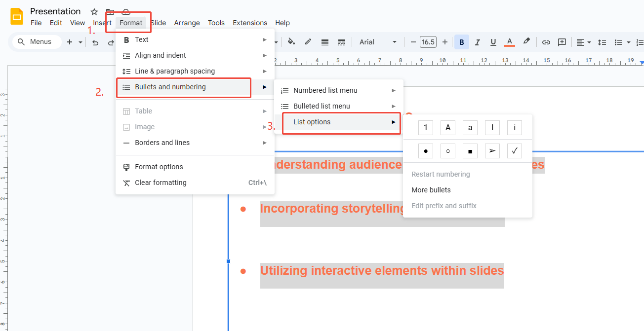The width and height of the screenshot is (644, 331).
Task: Open the Arrange menu
Action: pos(187,23)
